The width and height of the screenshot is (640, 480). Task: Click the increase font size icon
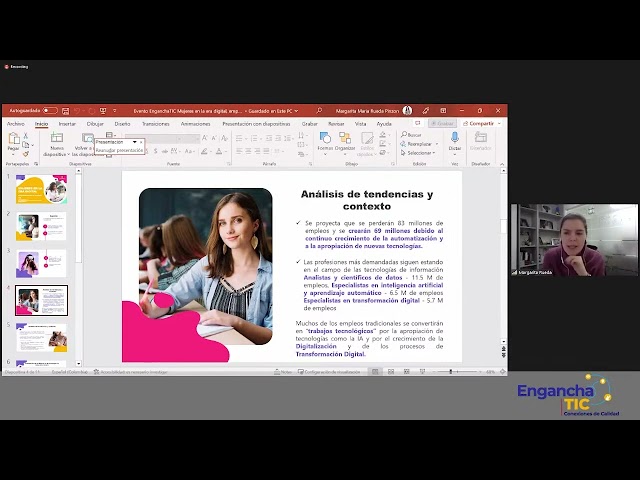click(204, 138)
